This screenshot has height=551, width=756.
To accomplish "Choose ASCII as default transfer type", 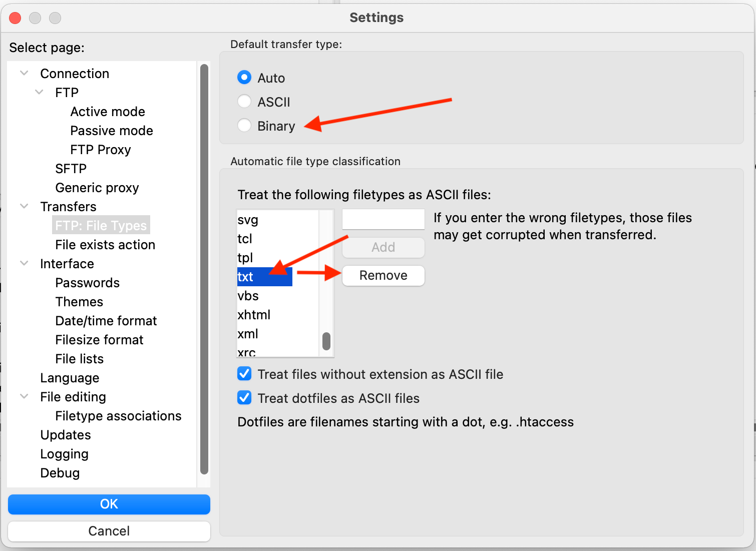I will click(244, 101).
